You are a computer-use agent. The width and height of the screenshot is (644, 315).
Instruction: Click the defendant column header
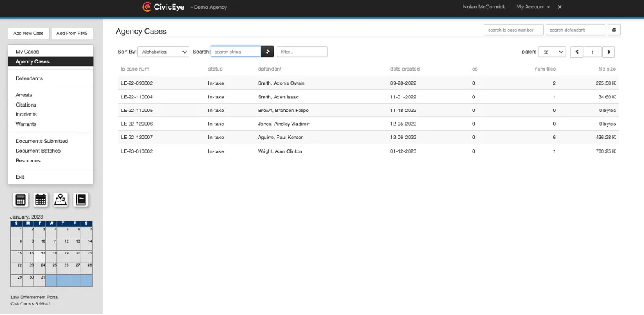270,69
